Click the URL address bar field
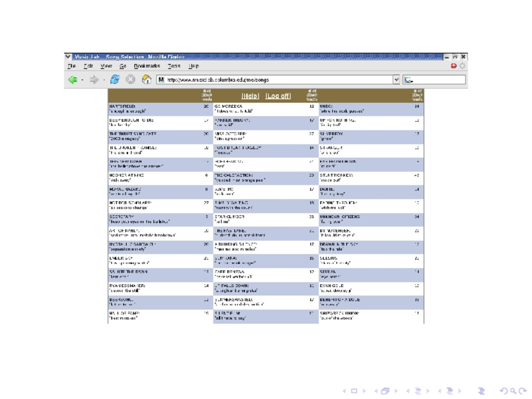 pos(278,79)
